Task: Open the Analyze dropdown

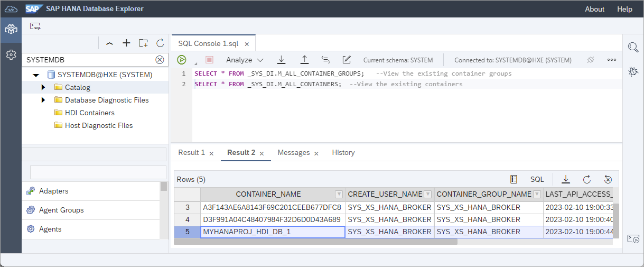Action: tap(245, 60)
